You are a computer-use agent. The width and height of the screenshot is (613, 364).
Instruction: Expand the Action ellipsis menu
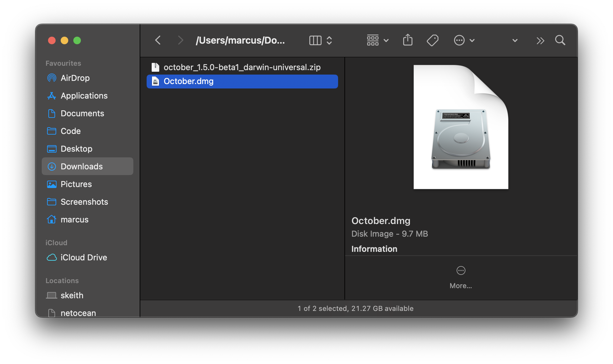pyautogui.click(x=464, y=40)
